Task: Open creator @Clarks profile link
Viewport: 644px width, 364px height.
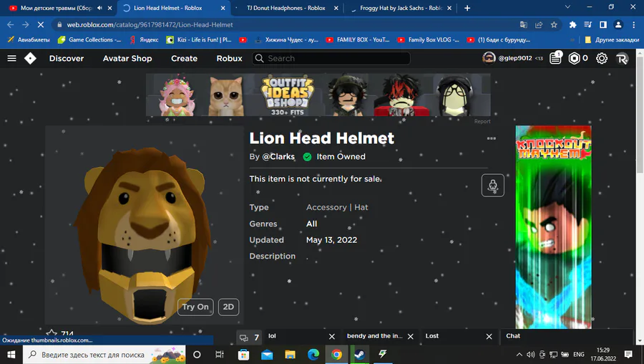Action: point(278,157)
